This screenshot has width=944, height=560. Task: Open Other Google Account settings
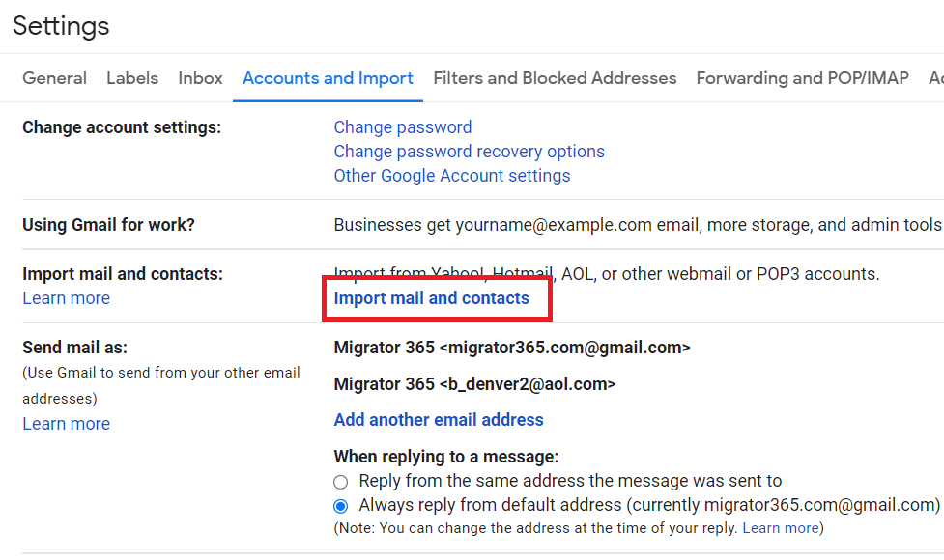[x=452, y=176]
